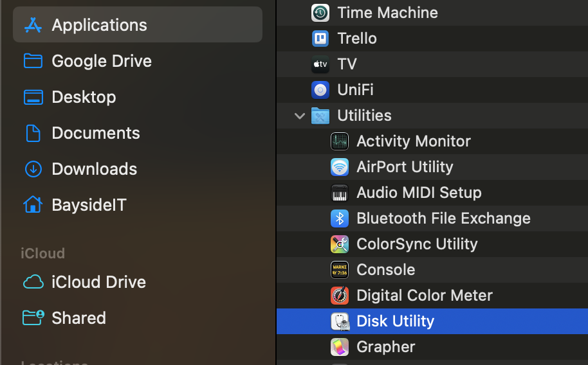
Task: Click the Digital Color Meter icon
Action: (x=339, y=296)
